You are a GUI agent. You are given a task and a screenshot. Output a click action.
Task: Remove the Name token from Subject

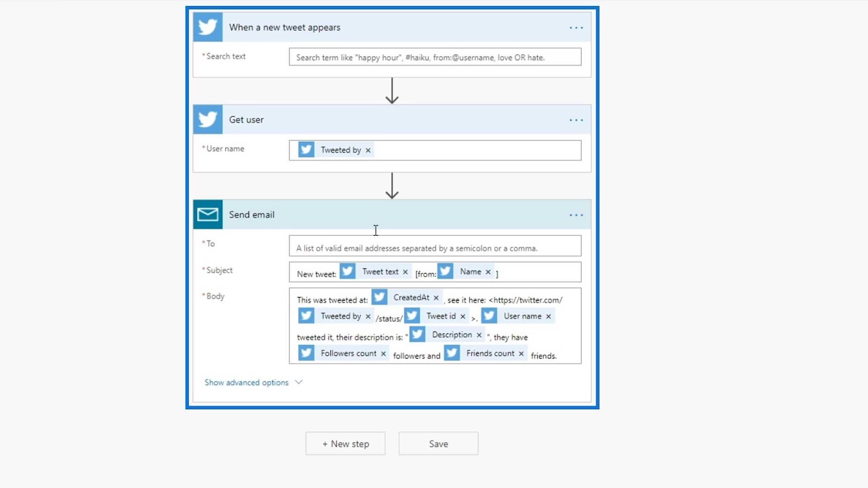pyautogui.click(x=488, y=272)
